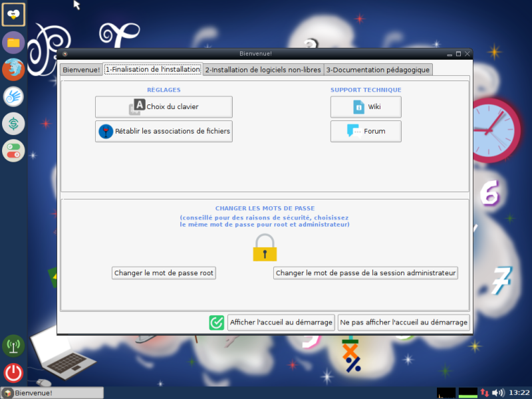Open the toggle switches settings icon

(x=13, y=151)
